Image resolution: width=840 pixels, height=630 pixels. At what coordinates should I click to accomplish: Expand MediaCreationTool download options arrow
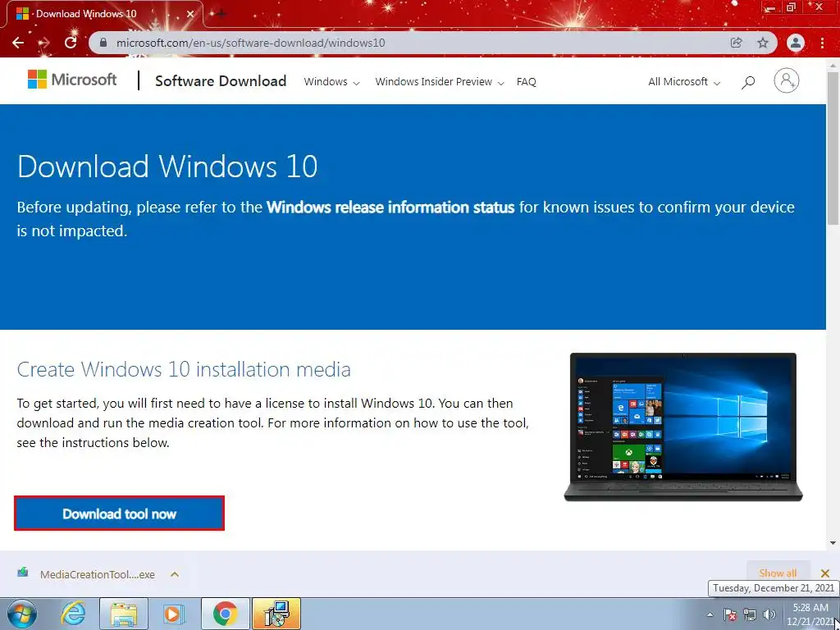coord(175,574)
